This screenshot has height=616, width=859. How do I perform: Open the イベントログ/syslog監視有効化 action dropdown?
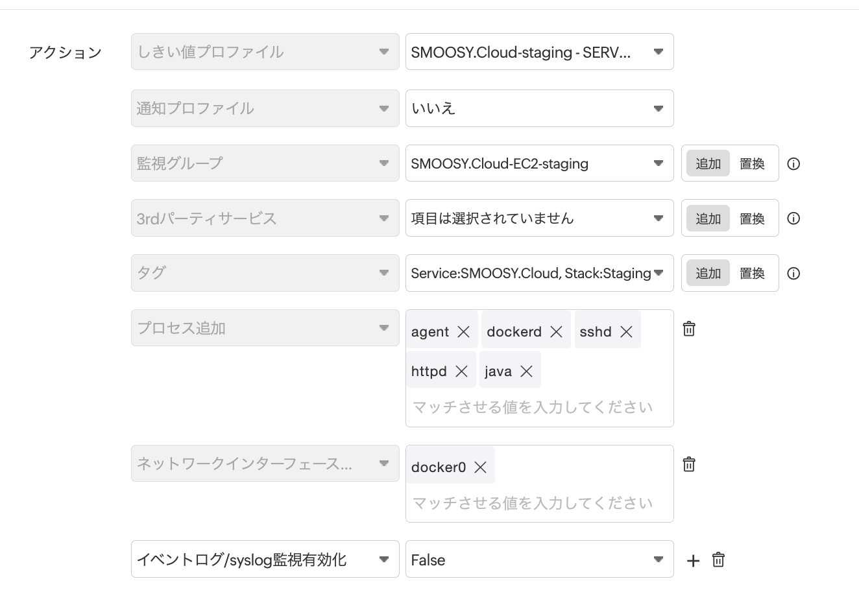click(265, 559)
